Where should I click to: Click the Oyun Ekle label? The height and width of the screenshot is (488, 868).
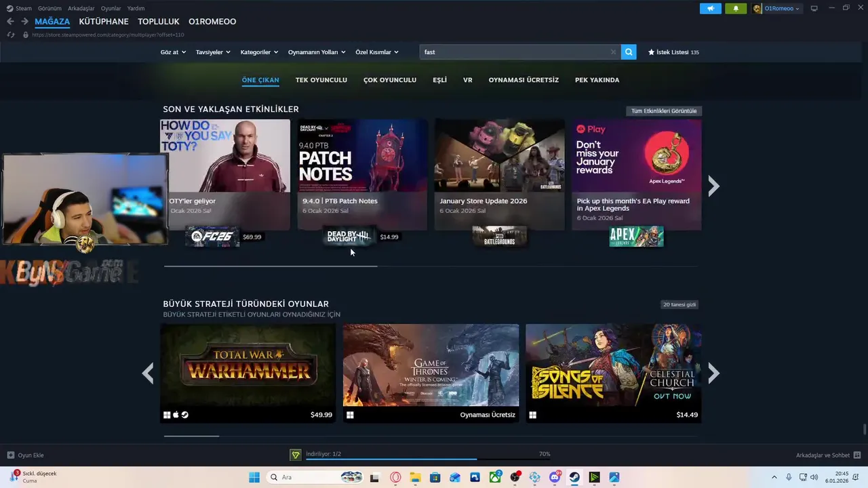[x=31, y=455]
